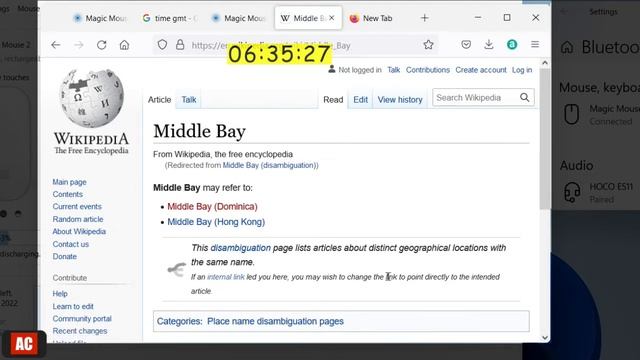Click the AC logo badge
The image size is (640, 360).
(24, 344)
